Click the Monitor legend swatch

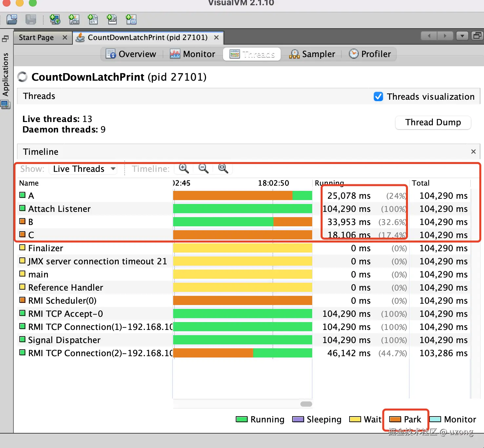[x=435, y=419]
